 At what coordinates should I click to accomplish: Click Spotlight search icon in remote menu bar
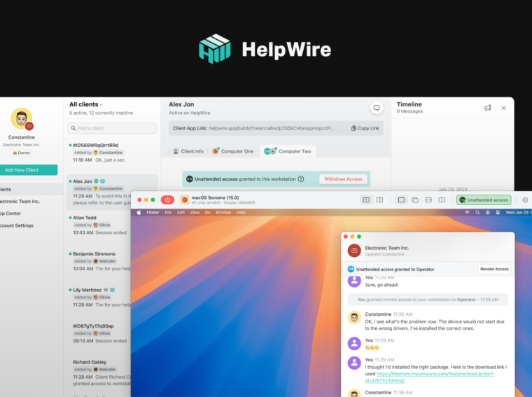point(477,212)
